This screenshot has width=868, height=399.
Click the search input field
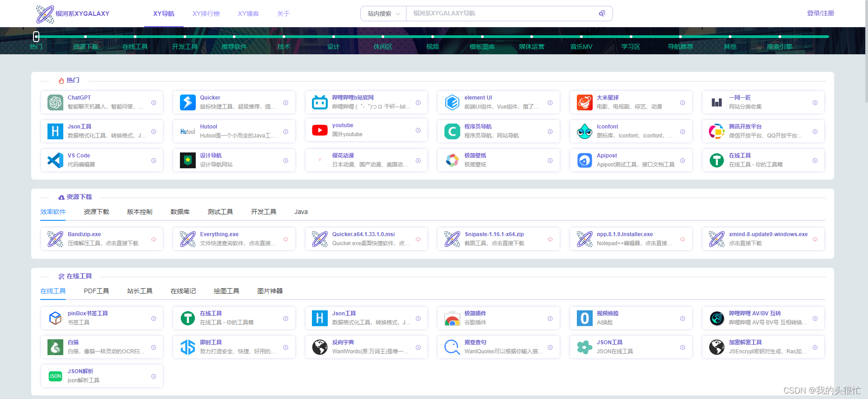[x=502, y=14]
